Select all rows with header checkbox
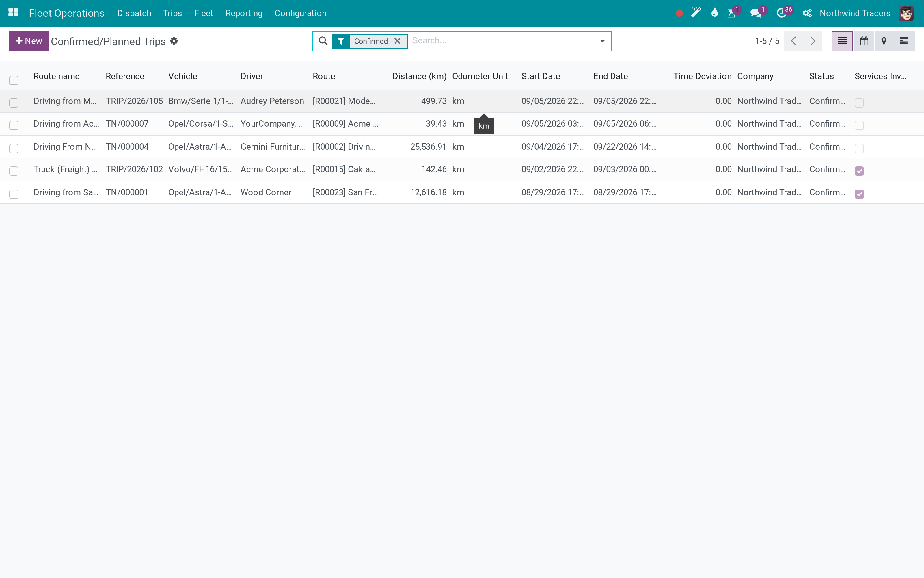Viewport: 924px width, 578px height. (14, 80)
